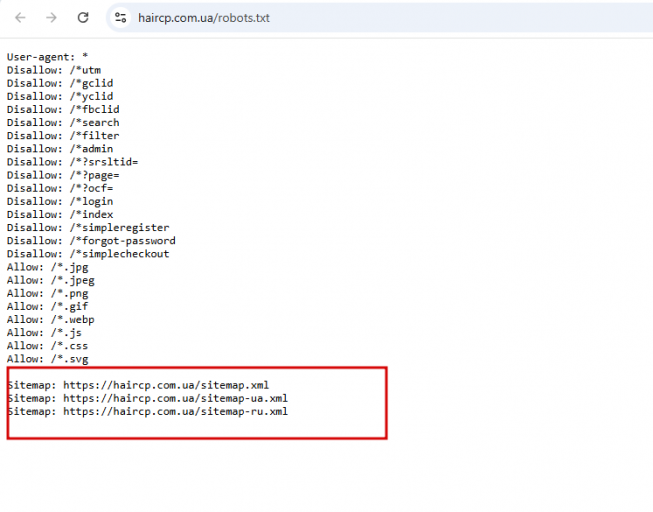653x512 pixels.
Task: Click the 'Disallow: /*login' line
Action: click(60, 201)
